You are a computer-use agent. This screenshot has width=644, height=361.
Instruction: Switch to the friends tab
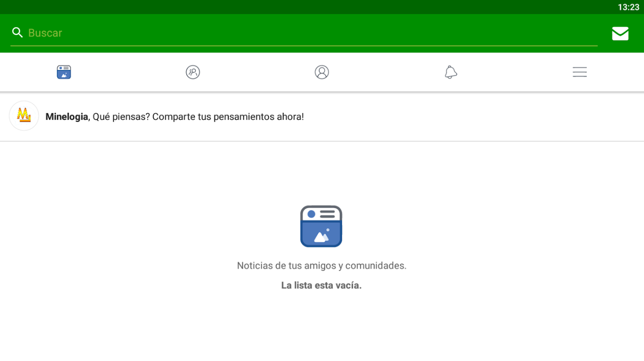[193, 72]
